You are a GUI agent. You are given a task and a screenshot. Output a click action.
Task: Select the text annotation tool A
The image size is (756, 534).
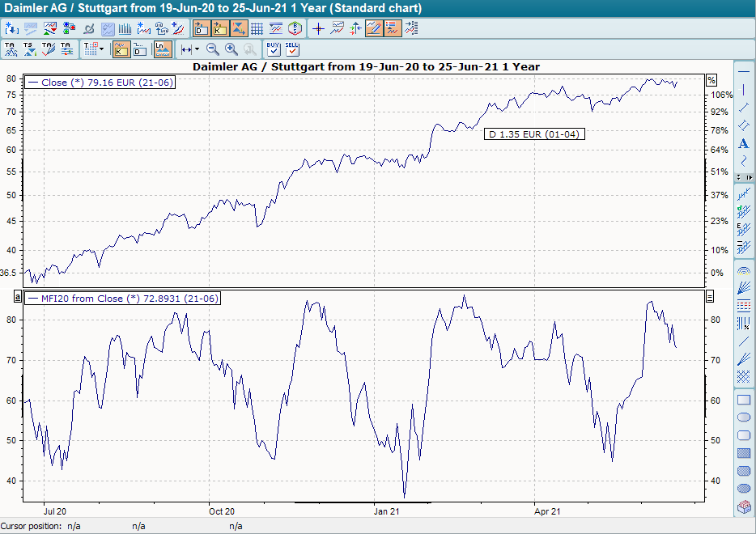click(742, 145)
